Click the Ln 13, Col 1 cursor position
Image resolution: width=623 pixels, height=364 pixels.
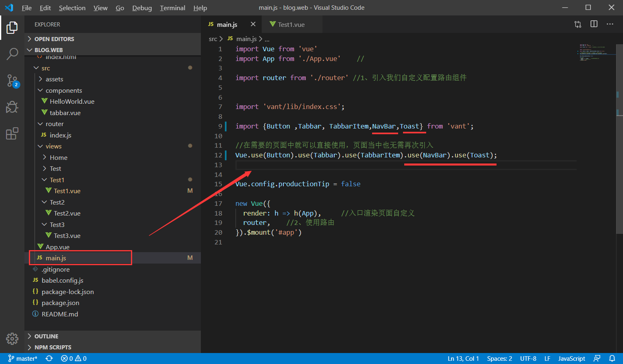(463, 358)
